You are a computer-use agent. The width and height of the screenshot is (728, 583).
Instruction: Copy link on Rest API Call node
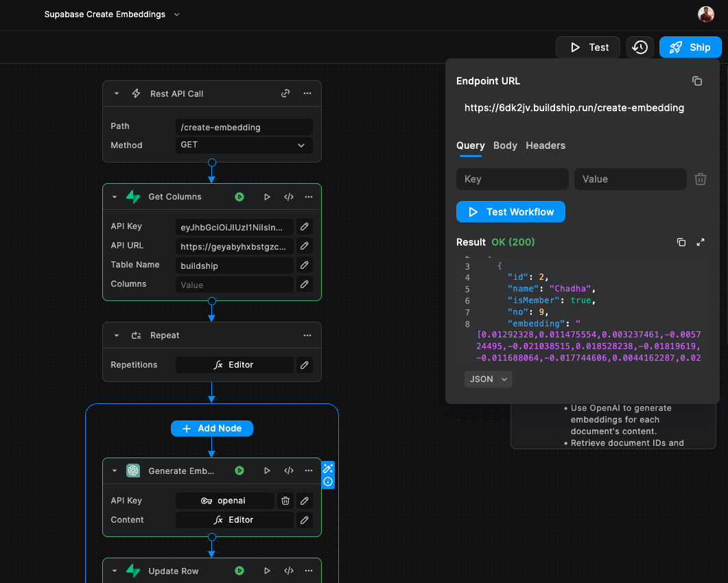click(285, 94)
